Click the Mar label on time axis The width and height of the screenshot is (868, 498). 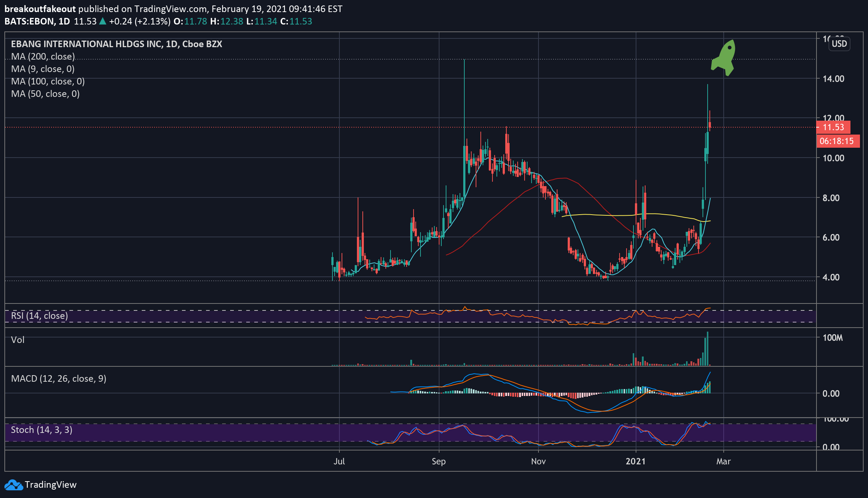coord(723,461)
